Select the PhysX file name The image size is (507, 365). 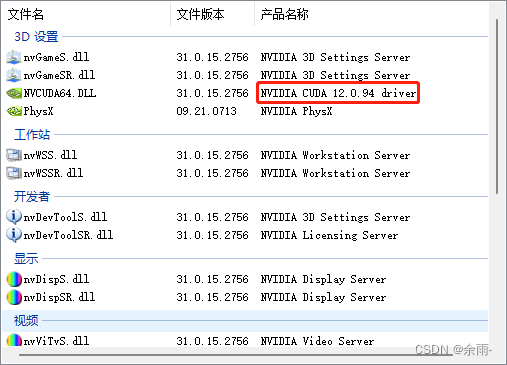pos(38,111)
